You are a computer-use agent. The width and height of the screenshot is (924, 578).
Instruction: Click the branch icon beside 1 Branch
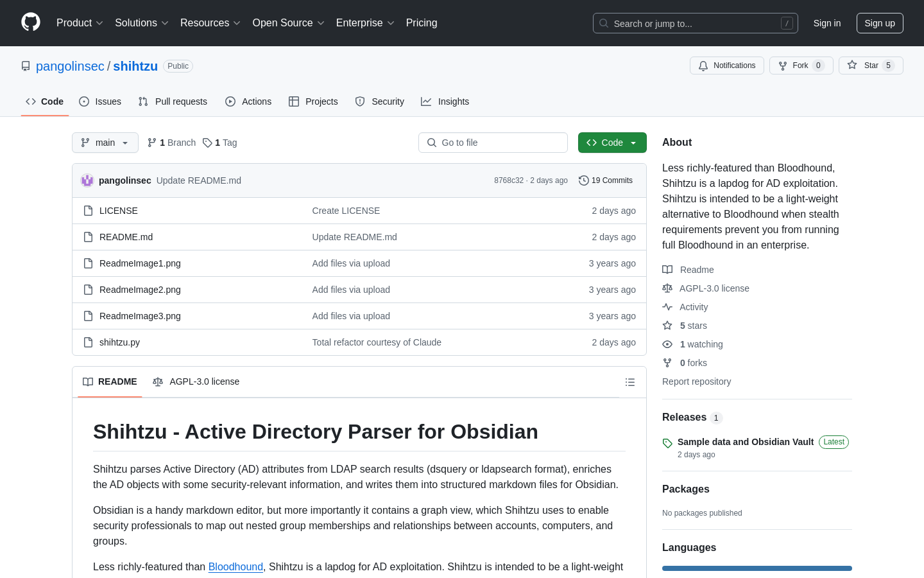[x=152, y=143]
